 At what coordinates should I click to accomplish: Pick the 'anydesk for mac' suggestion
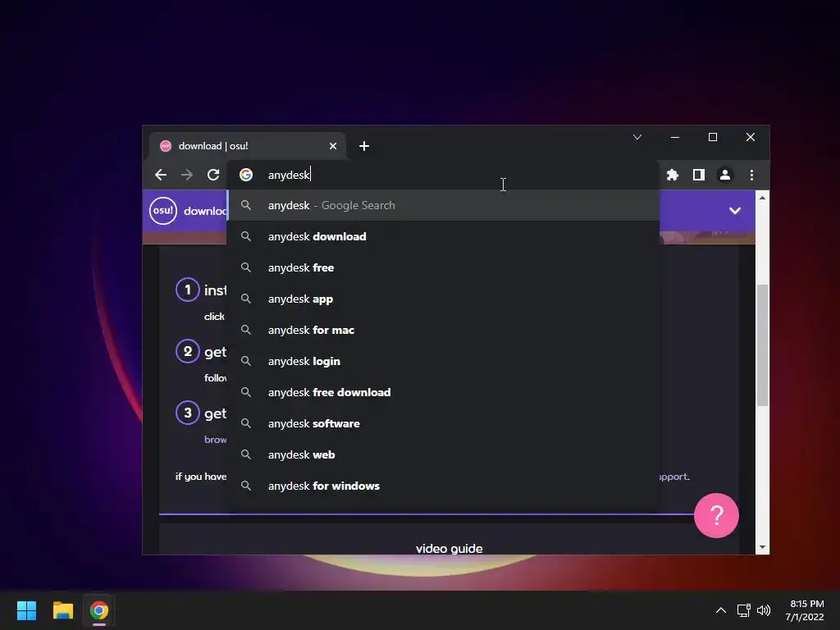coord(443,330)
